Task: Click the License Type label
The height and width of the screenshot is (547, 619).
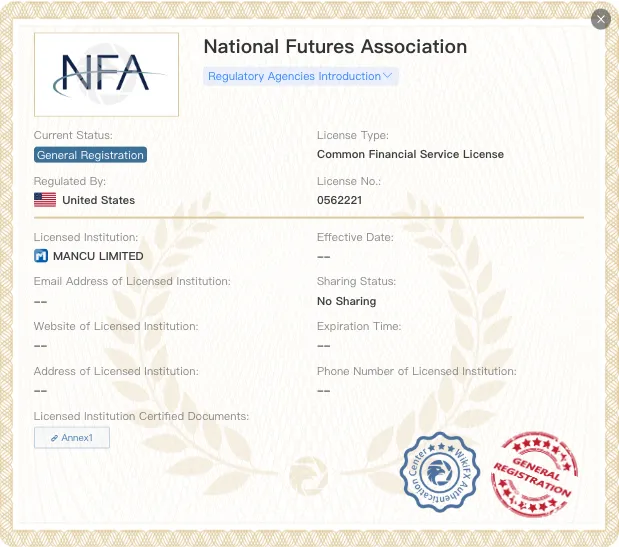Action: click(353, 135)
